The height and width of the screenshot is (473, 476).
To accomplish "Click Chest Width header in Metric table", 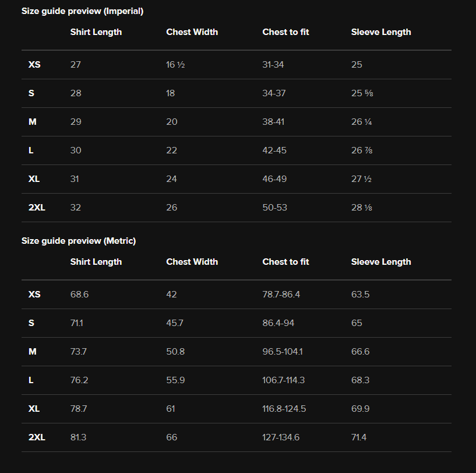I will click(x=192, y=262).
